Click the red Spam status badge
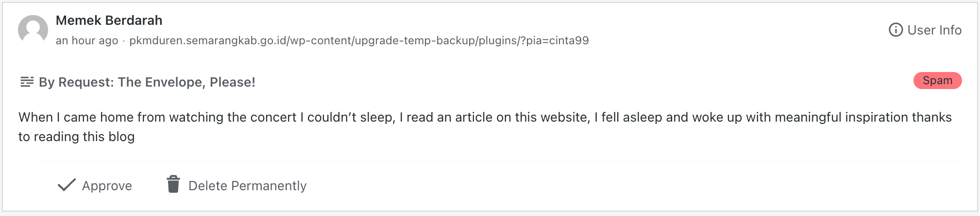This screenshot has width=980, height=216. click(937, 81)
